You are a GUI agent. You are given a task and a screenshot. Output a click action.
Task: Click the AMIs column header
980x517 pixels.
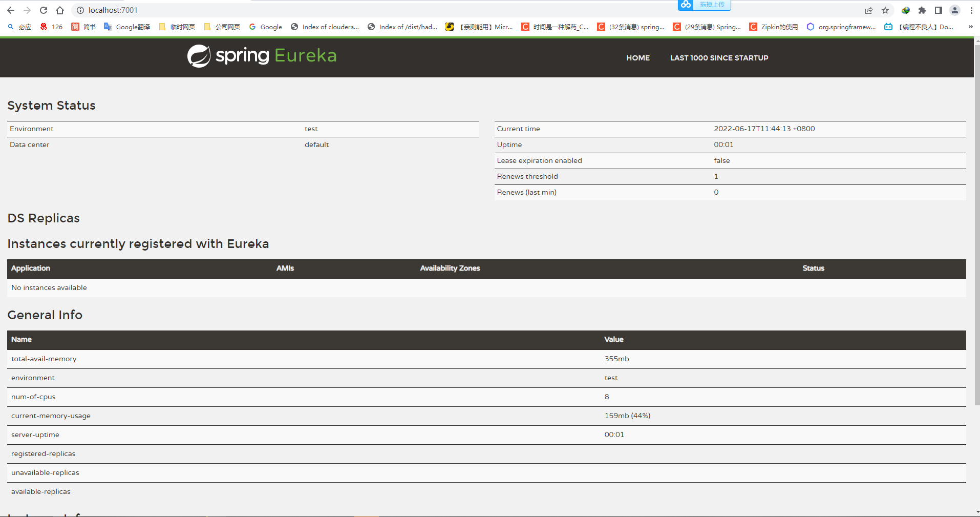pos(285,268)
